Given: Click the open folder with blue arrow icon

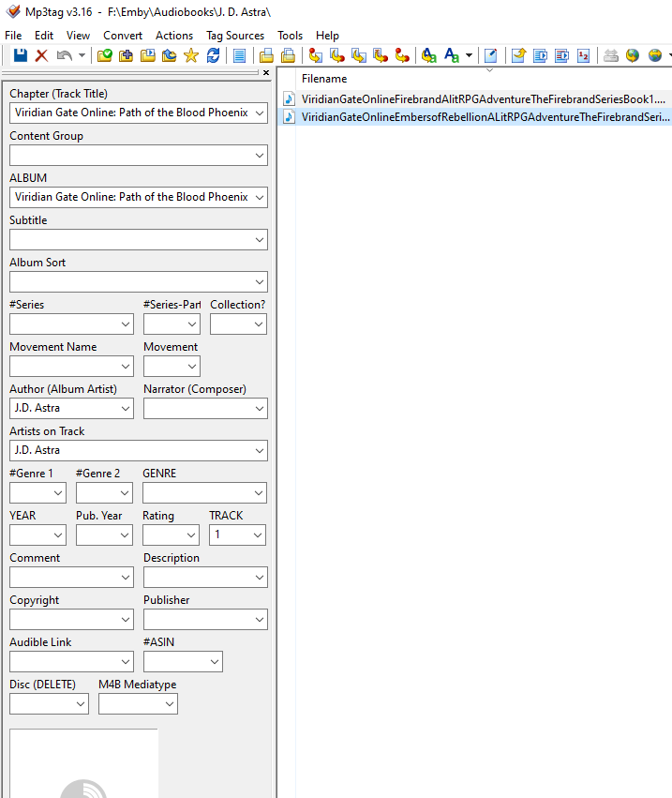Looking at the screenshot, I should [169, 55].
